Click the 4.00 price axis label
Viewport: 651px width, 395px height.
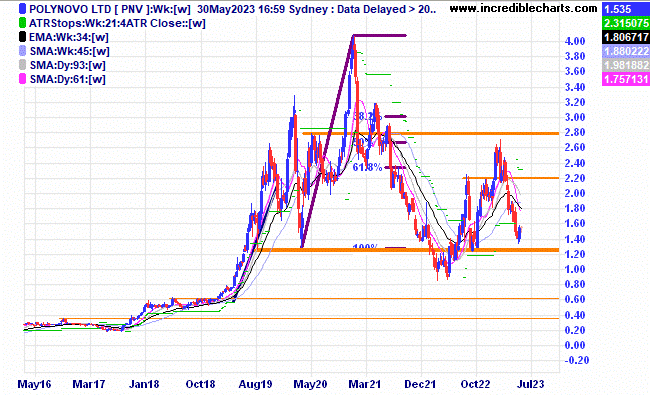click(x=575, y=41)
